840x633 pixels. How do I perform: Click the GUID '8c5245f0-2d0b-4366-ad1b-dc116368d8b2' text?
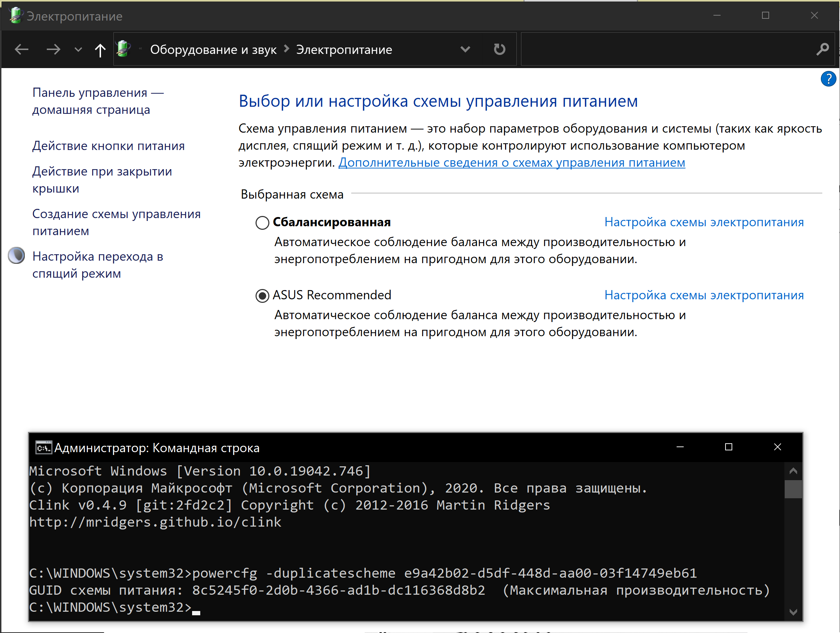click(339, 590)
